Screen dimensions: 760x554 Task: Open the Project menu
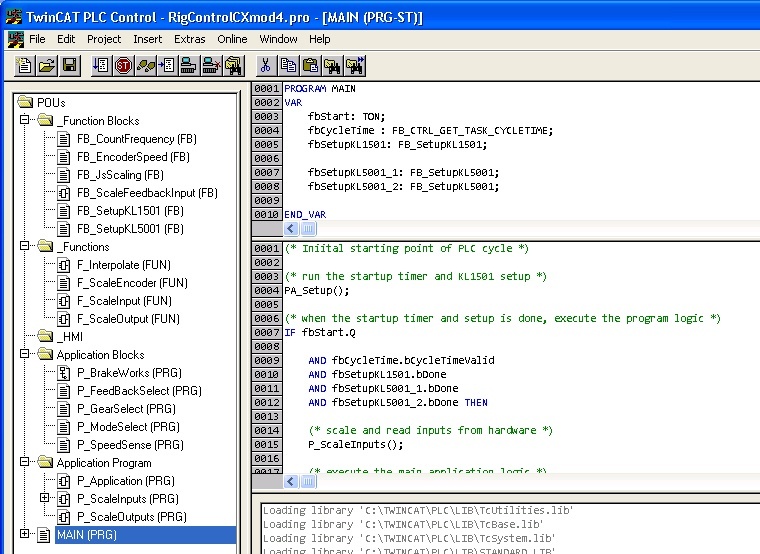(104, 39)
